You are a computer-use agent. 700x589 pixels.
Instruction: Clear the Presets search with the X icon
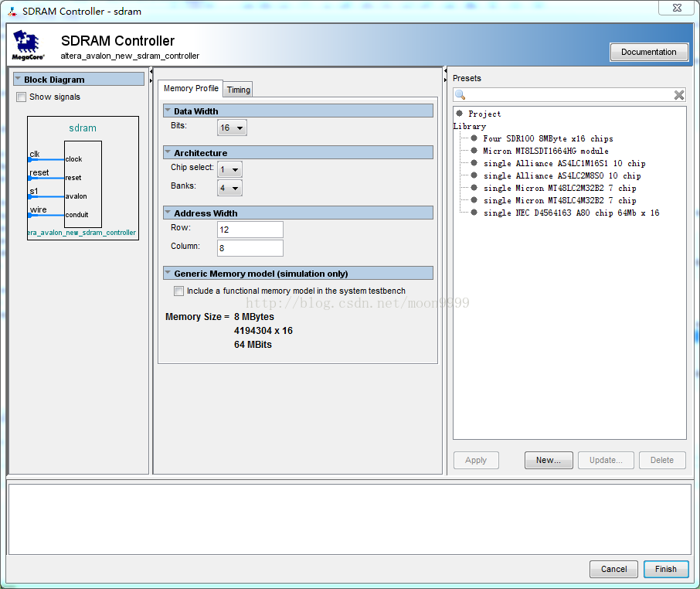(679, 94)
